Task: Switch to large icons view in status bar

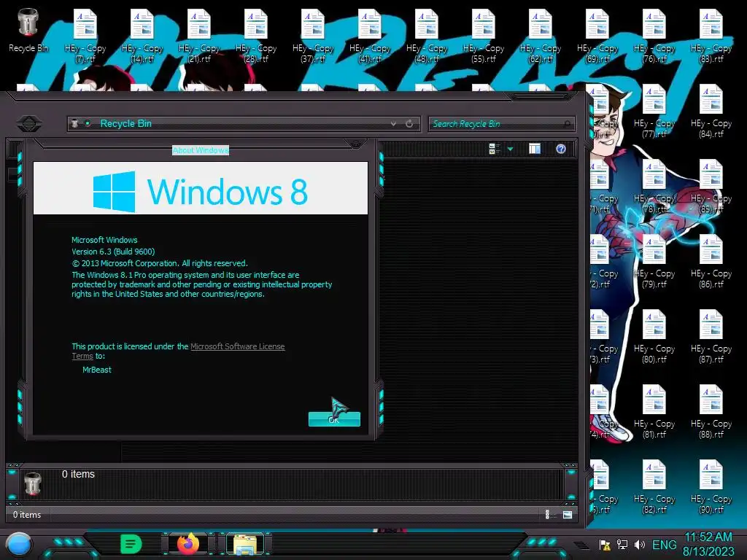Action: (567, 514)
